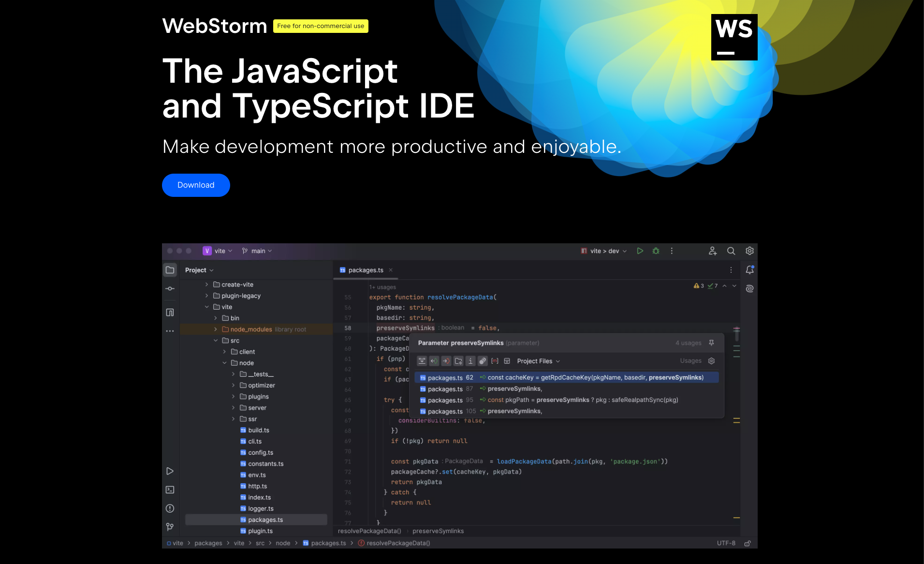The height and width of the screenshot is (564, 924).
Task: Open the Run tool window icon
Action: [x=170, y=471]
